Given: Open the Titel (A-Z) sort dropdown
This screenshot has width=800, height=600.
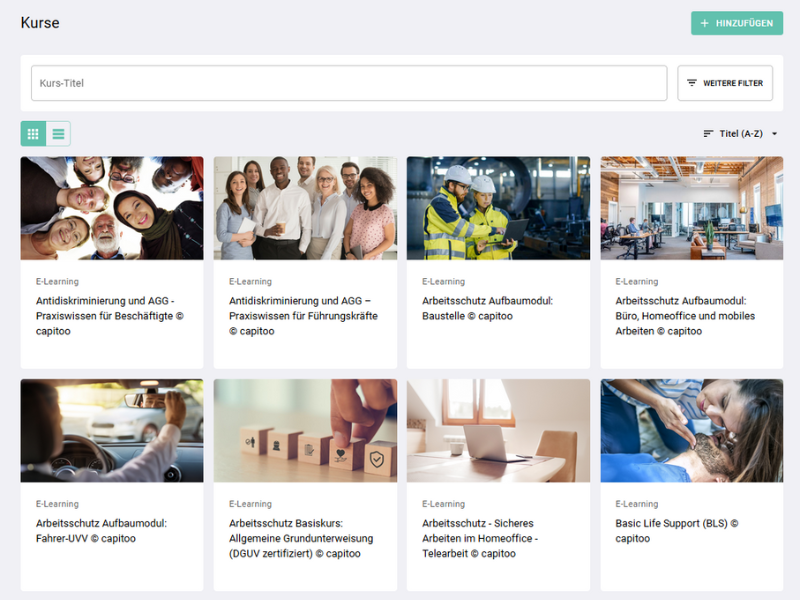Looking at the screenshot, I should [740, 134].
